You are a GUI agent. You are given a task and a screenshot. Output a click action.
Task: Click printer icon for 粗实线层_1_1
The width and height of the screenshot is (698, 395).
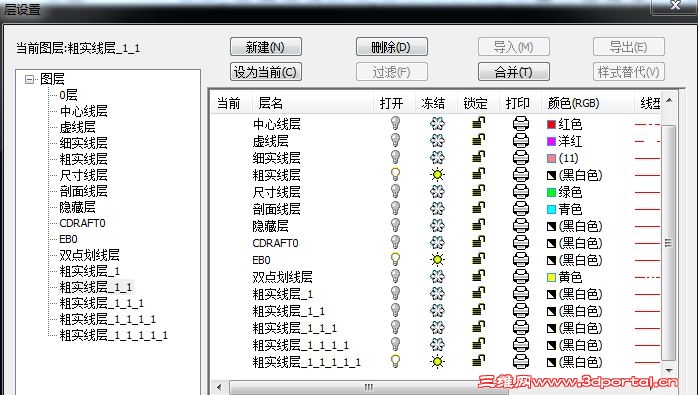[x=520, y=311]
